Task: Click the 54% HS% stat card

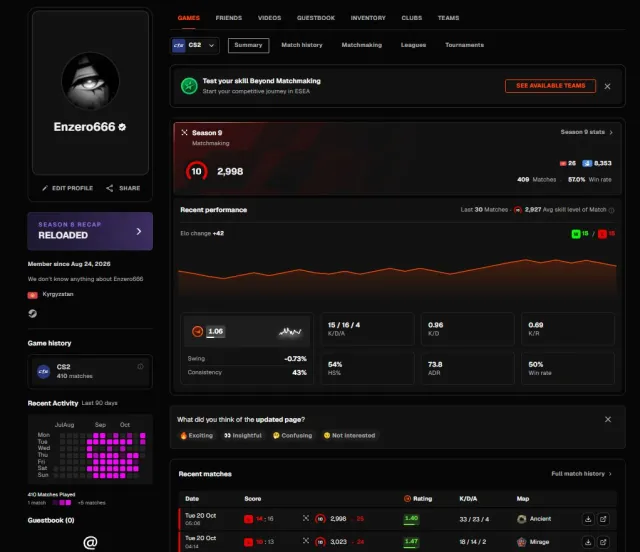Action: (367, 368)
